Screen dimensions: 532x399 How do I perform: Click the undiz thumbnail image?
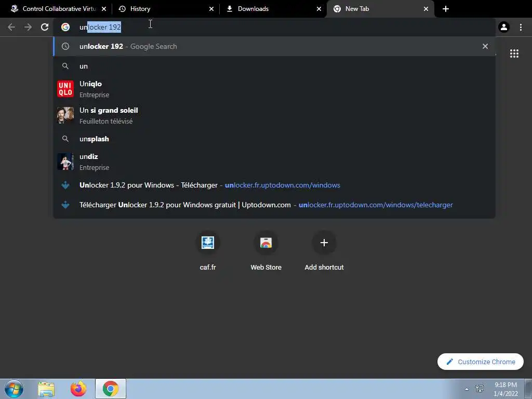[x=65, y=162]
